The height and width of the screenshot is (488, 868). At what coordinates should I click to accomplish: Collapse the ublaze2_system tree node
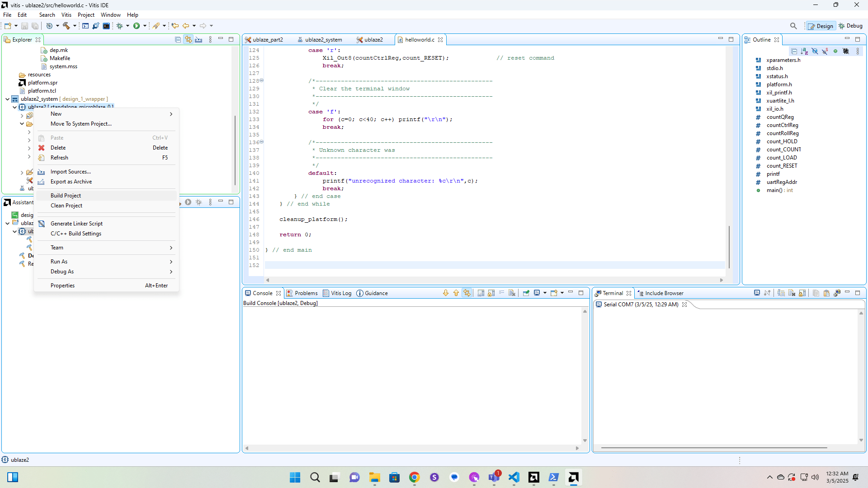point(7,99)
